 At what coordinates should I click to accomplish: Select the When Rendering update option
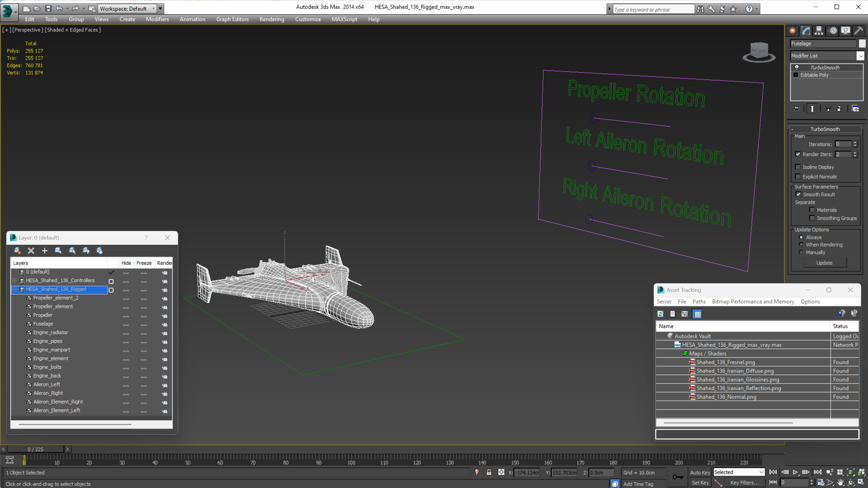(x=801, y=244)
